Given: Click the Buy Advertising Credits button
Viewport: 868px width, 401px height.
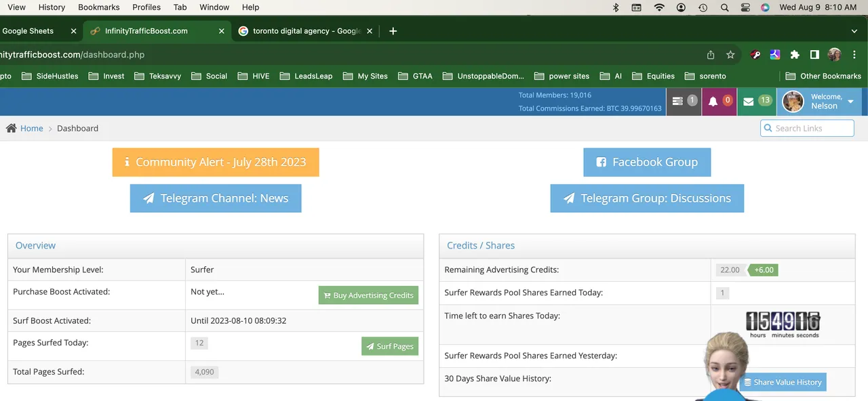Looking at the screenshot, I should [x=368, y=295].
